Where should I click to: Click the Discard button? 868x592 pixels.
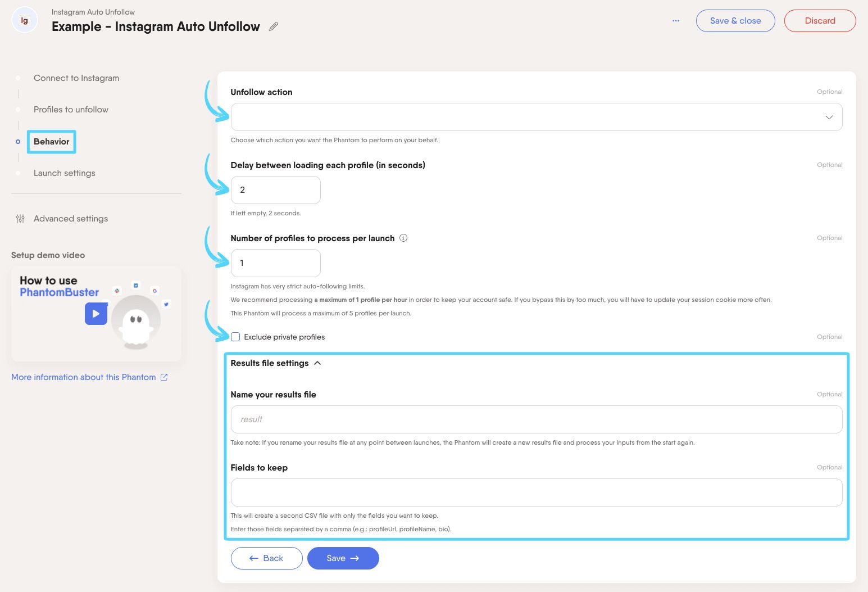tap(820, 20)
